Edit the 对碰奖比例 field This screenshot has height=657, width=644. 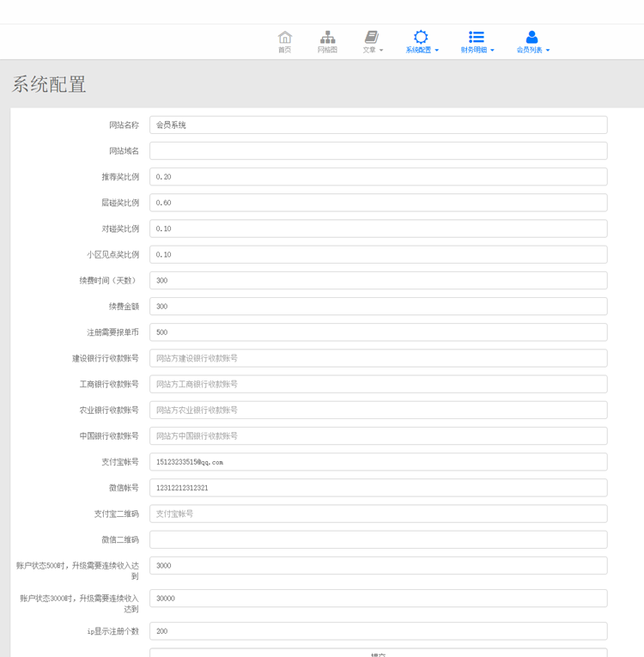[379, 228]
